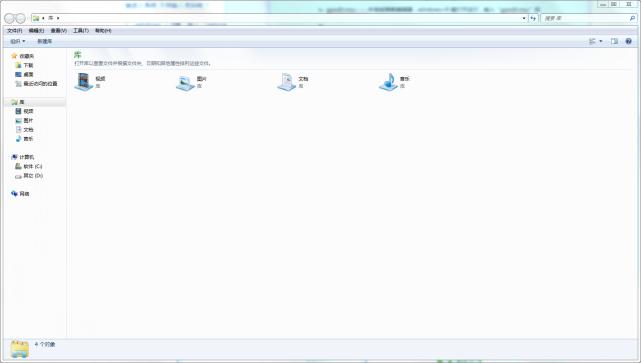Select 收藏夹 in the navigation pane

[23, 56]
